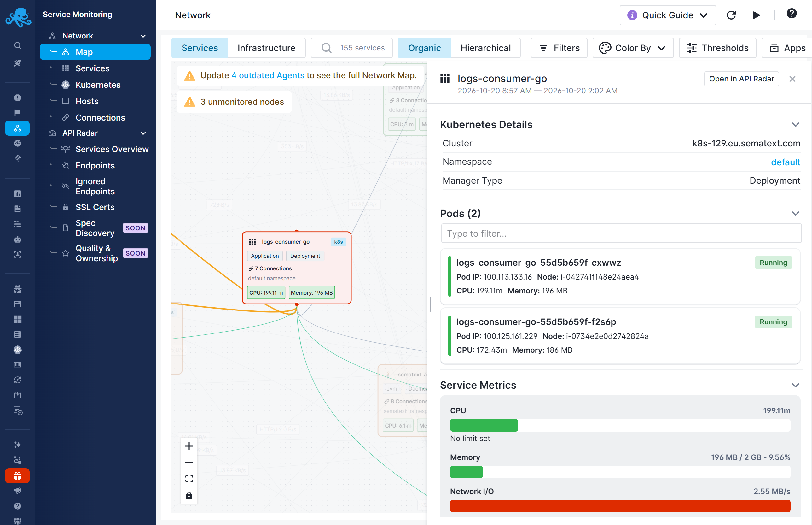
Task: Select Hierarchical layout
Action: [485, 48]
